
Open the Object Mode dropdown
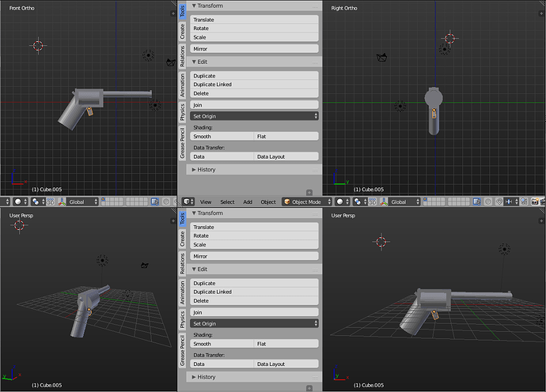[x=307, y=202]
